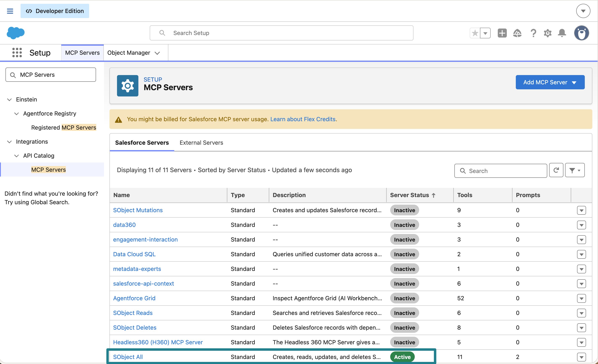598x364 pixels.
Task: Collapse the Agentforce Registry node
Action: [17, 114]
